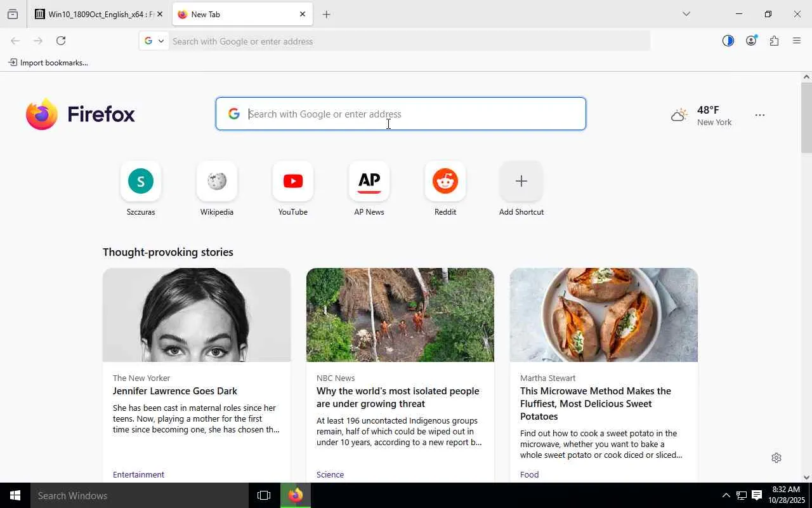Click the Entertainment topic link
Image resolution: width=812 pixels, height=508 pixels.
click(x=138, y=474)
